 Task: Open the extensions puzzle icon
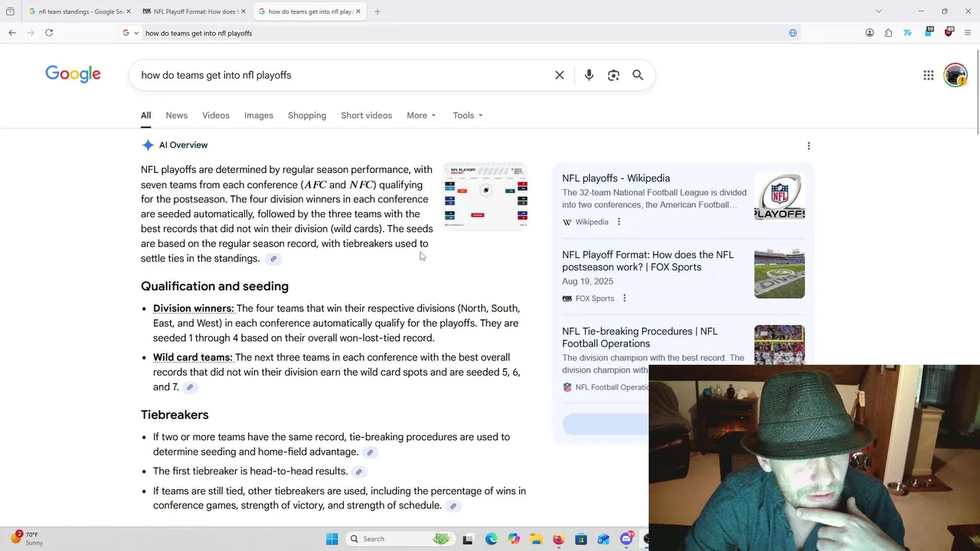(888, 33)
